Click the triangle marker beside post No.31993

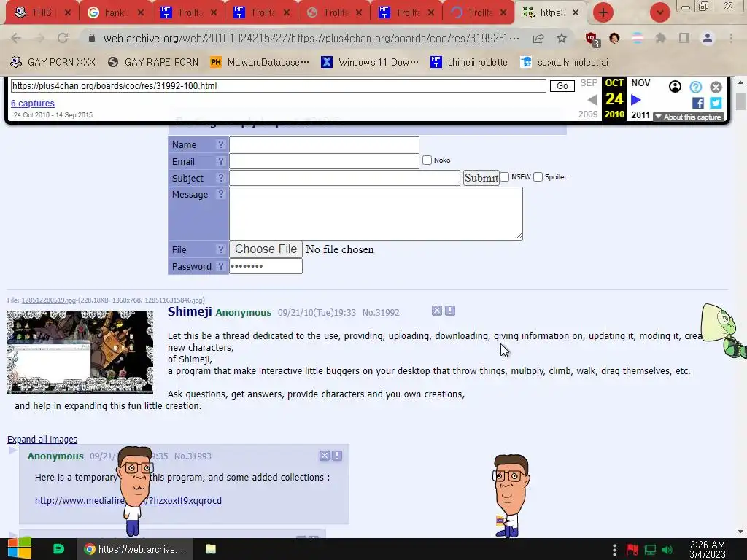[x=12, y=450]
